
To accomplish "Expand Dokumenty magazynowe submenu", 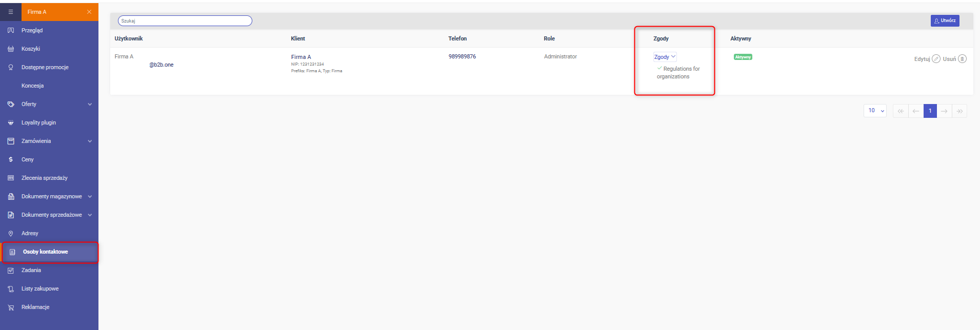I will 90,196.
